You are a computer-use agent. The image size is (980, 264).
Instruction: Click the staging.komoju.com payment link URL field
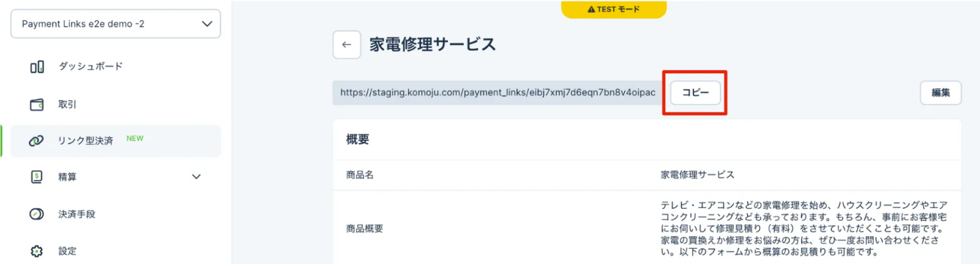click(x=497, y=93)
